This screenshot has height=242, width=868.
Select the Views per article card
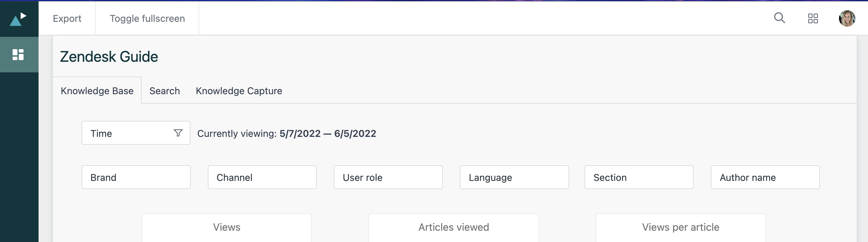tap(680, 228)
